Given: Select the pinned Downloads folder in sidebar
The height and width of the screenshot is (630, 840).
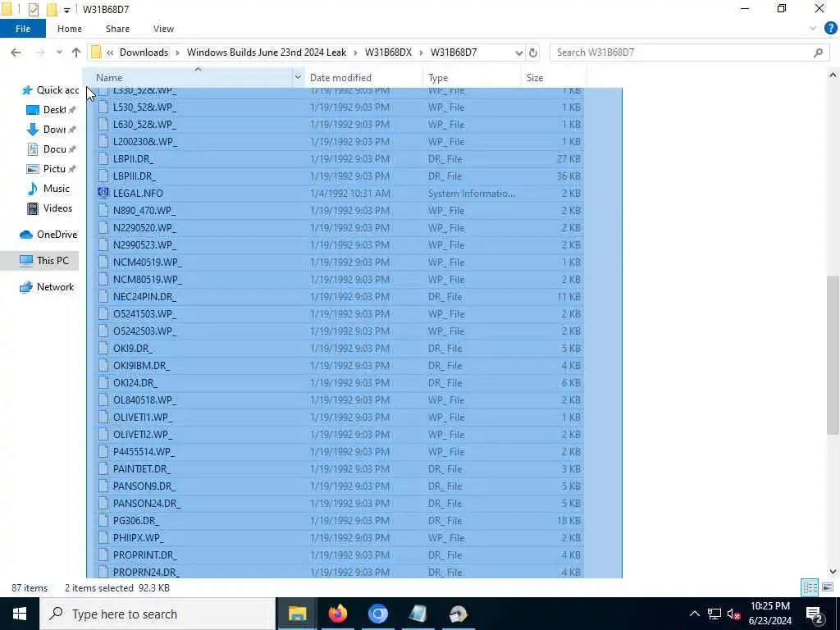Looking at the screenshot, I should [x=51, y=130].
